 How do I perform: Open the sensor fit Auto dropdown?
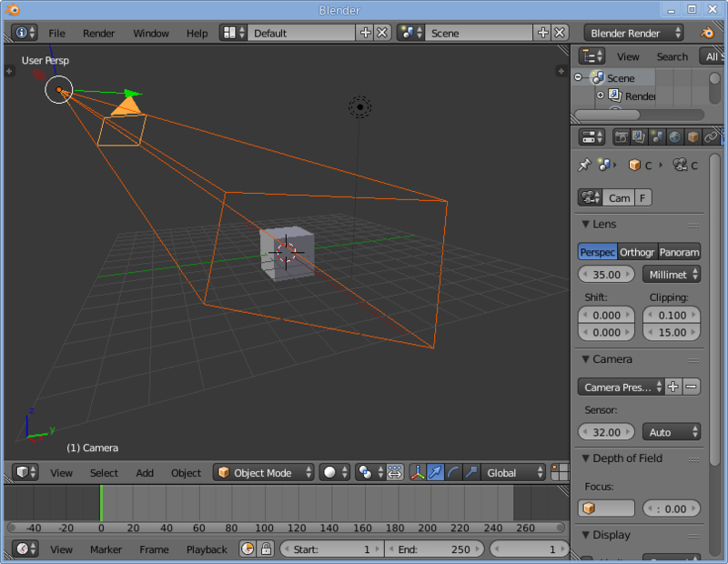[x=672, y=432]
